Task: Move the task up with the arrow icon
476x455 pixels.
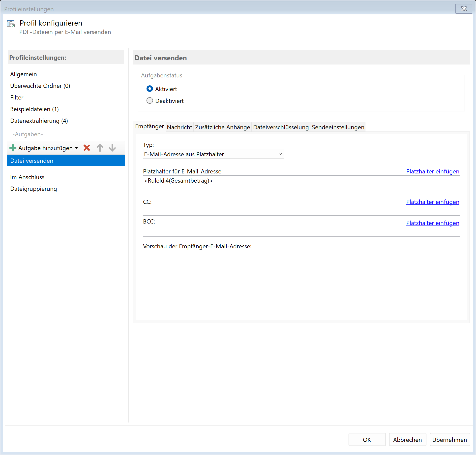Action: point(100,148)
